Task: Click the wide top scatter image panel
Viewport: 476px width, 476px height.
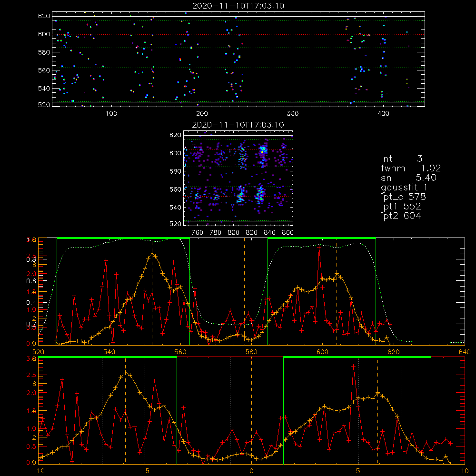Action: pos(238,59)
